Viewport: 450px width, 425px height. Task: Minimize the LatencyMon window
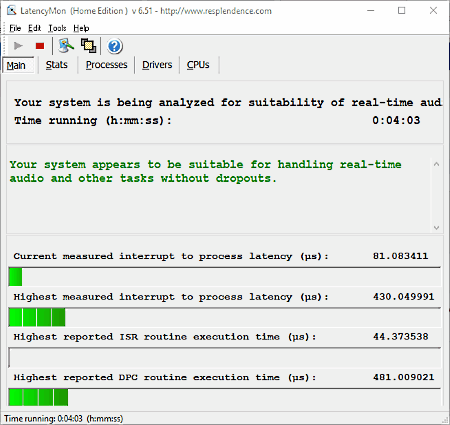370,11
